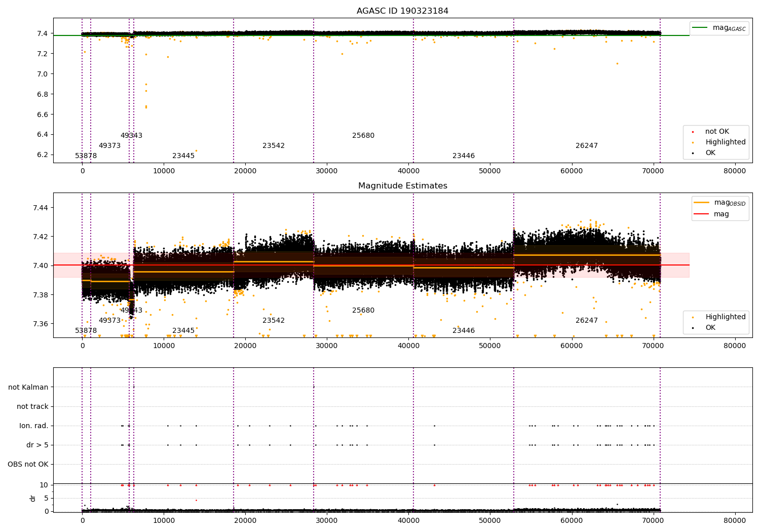Click y-axis tick 7.2 in AGASC ID plot

click(x=43, y=54)
